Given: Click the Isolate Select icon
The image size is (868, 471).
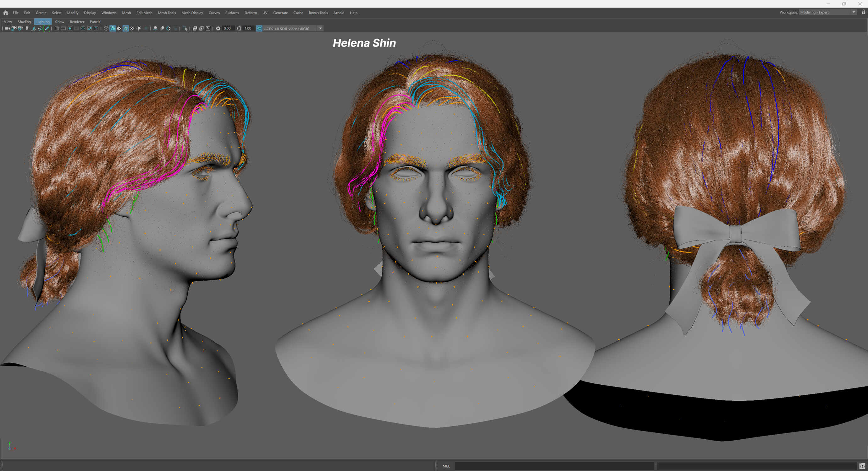Looking at the screenshot, I should point(185,29).
